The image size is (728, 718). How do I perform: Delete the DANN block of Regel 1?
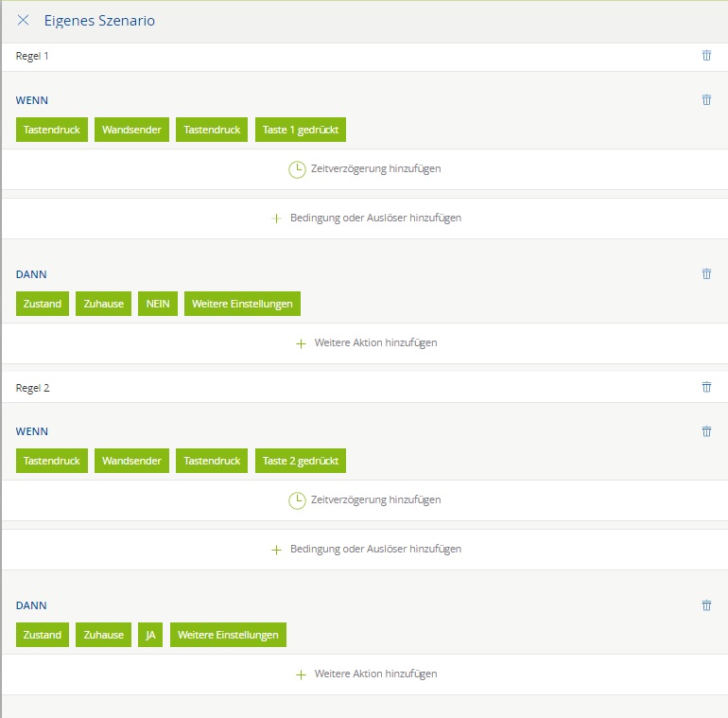706,274
